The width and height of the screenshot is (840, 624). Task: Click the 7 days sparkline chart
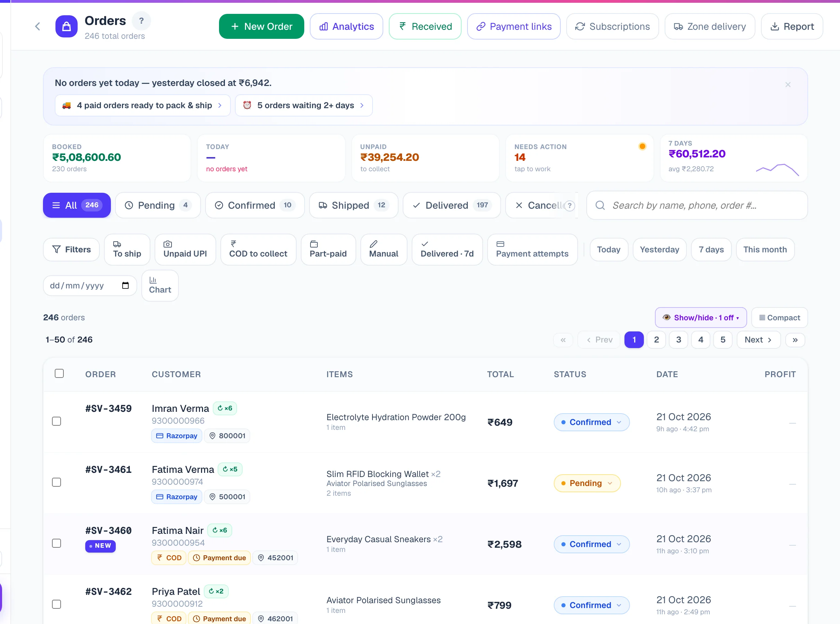[x=777, y=170]
